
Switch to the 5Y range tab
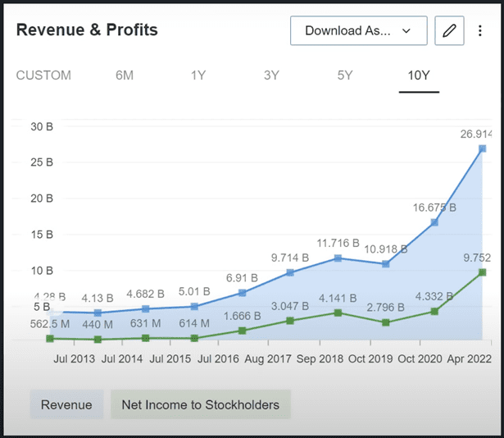345,75
